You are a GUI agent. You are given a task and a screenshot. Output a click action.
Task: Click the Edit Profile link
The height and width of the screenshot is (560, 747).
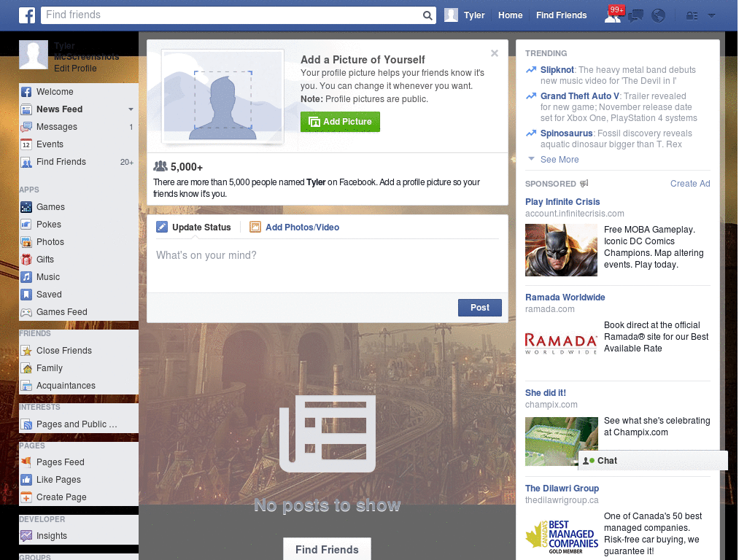point(75,69)
